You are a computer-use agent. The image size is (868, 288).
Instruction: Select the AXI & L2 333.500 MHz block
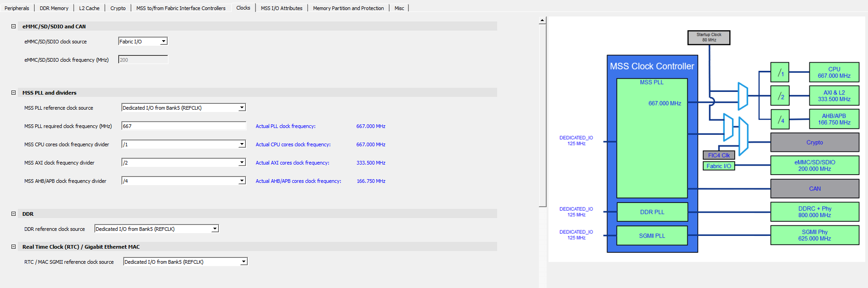[x=834, y=96]
